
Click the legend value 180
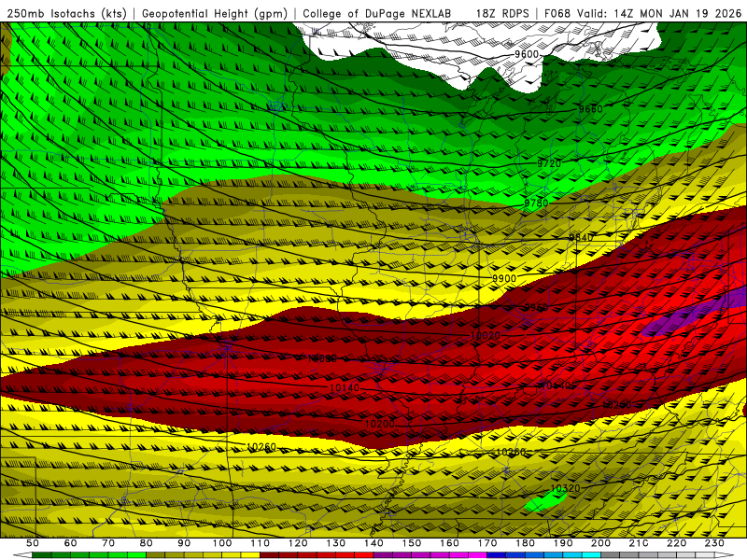click(525, 543)
